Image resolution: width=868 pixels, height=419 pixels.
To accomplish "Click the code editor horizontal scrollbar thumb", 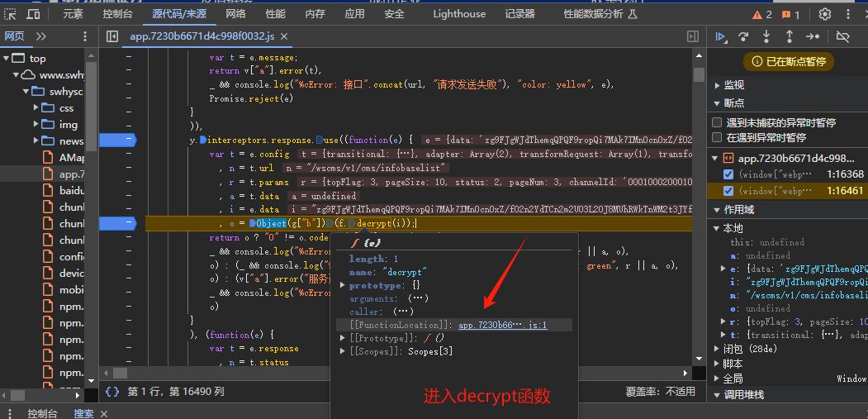I will point(120,374).
